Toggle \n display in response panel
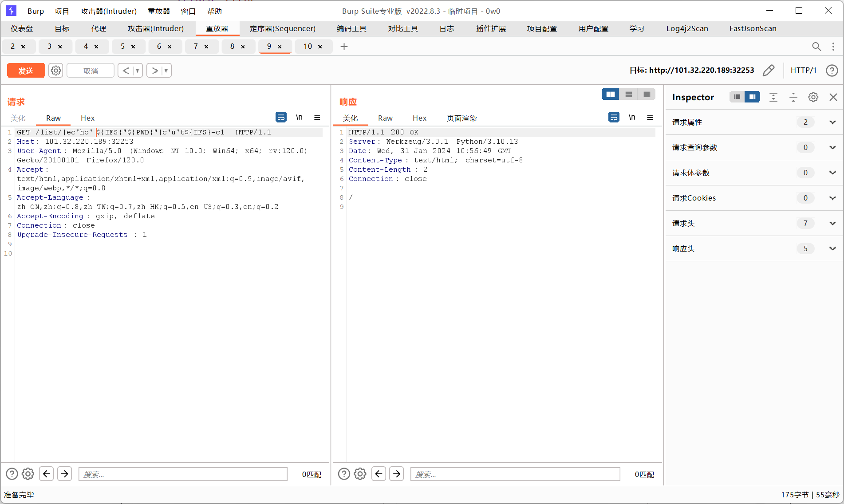 point(632,117)
